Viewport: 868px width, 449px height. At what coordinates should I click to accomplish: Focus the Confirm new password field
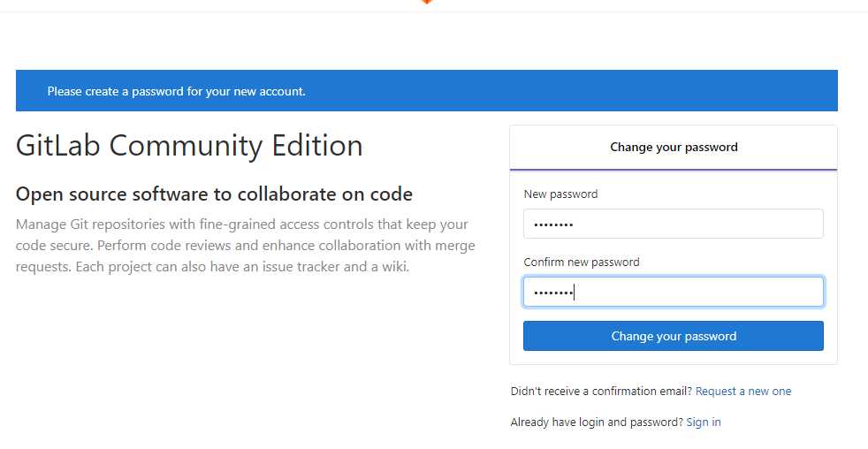[674, 292]
